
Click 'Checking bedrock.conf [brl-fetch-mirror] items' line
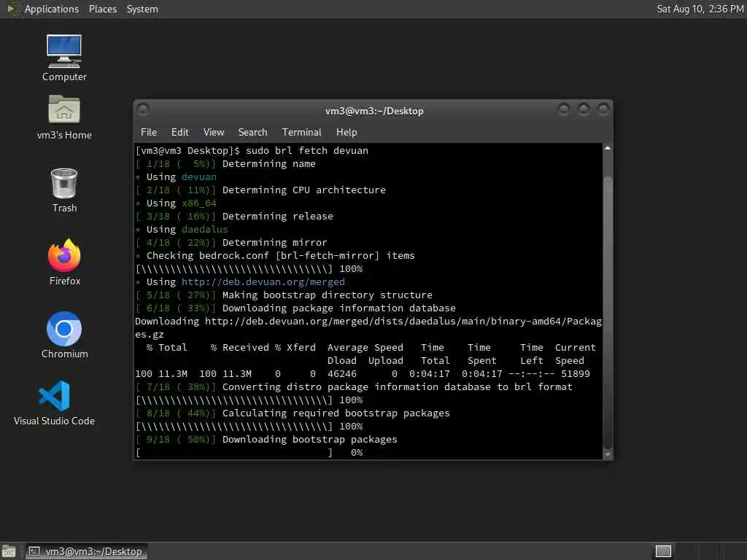pos(281,256)
